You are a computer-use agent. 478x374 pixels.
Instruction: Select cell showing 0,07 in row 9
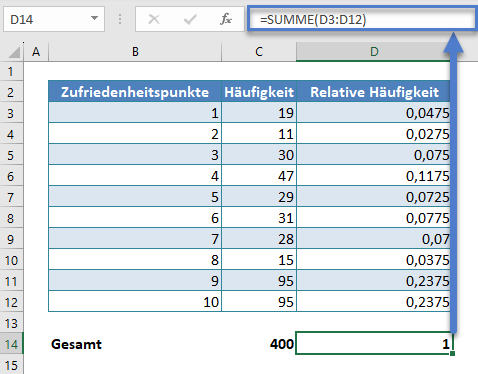[373, 239]
